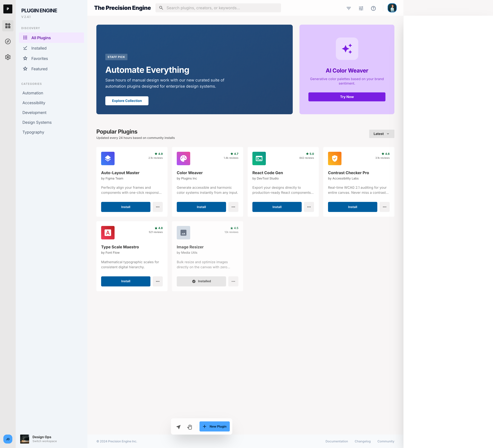The height and width of the screenshot is (448, 493).
Task: Open the settings gear in the left rail
Action: coord(8,57)
